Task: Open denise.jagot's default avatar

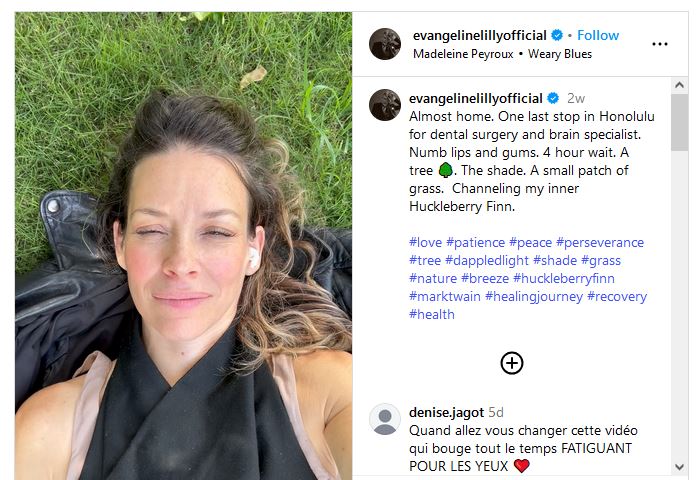Action: (x=385, y=419)
